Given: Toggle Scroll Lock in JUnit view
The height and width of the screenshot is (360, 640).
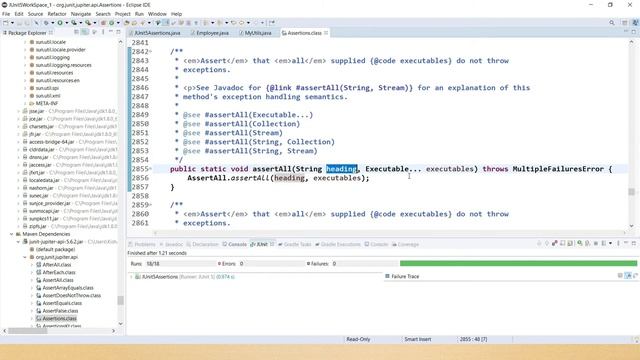Looking at the screenshot, I should 570,243.
